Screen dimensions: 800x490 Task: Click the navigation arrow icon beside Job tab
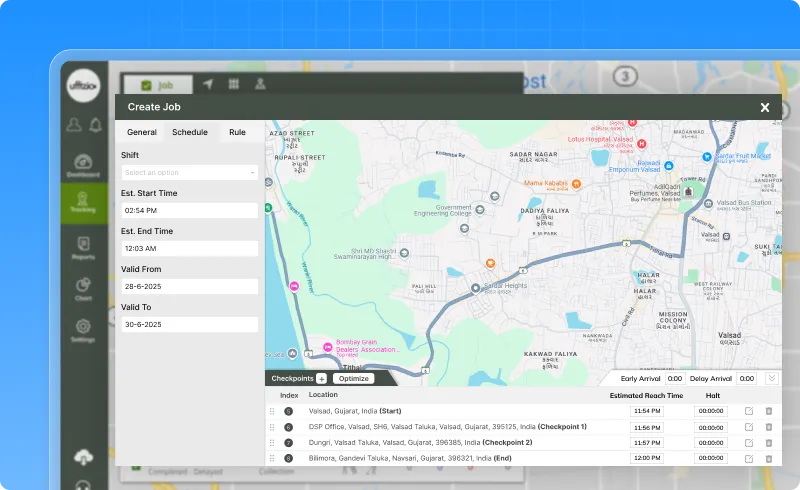(208, 85)
